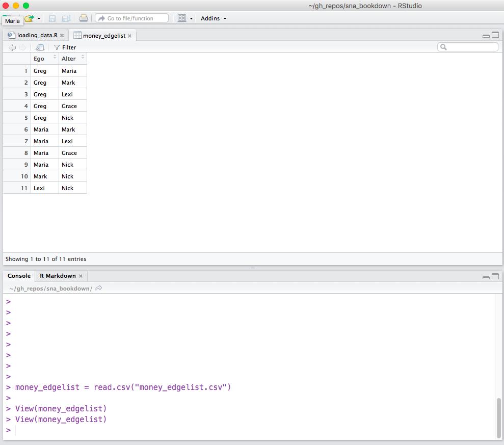The image size is (504, 445).
Task: Click the back navigation arrow in viewer
Action: [x=12, y=47]
